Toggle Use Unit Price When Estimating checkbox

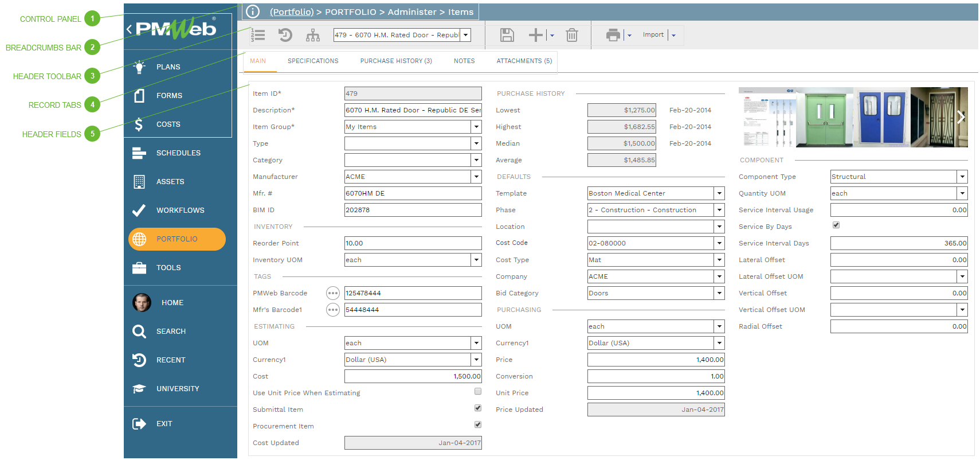(478, 392)
